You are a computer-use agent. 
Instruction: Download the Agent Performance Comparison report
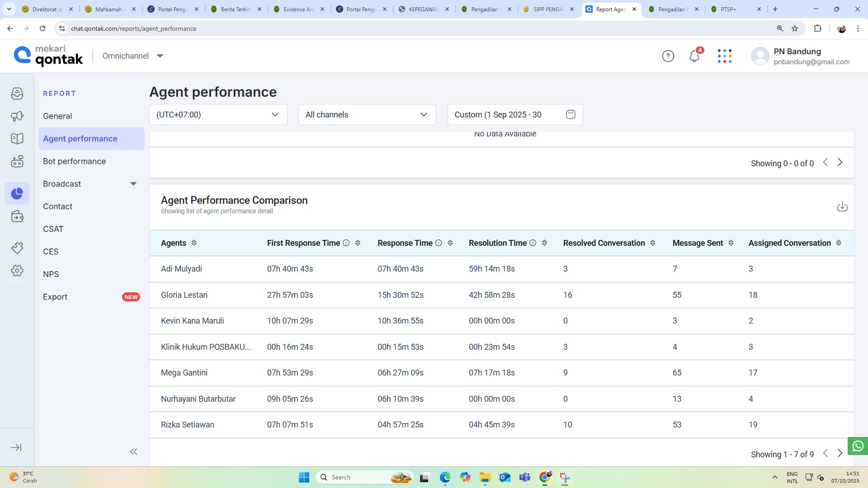pyautogui.click(x=842, y=206)
